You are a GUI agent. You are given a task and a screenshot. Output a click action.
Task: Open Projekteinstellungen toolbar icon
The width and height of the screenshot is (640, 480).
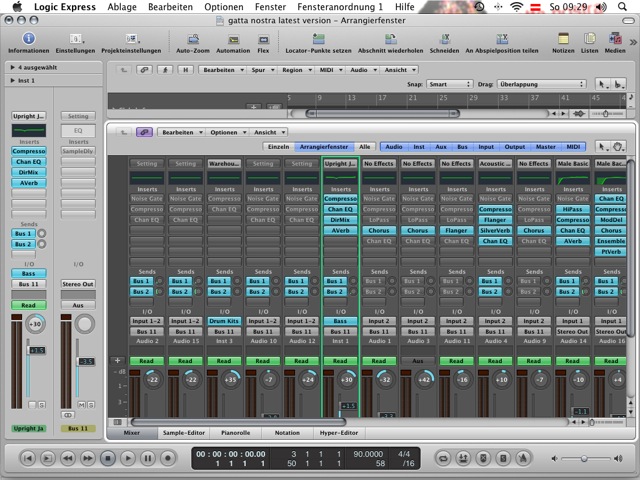(131, 39)
